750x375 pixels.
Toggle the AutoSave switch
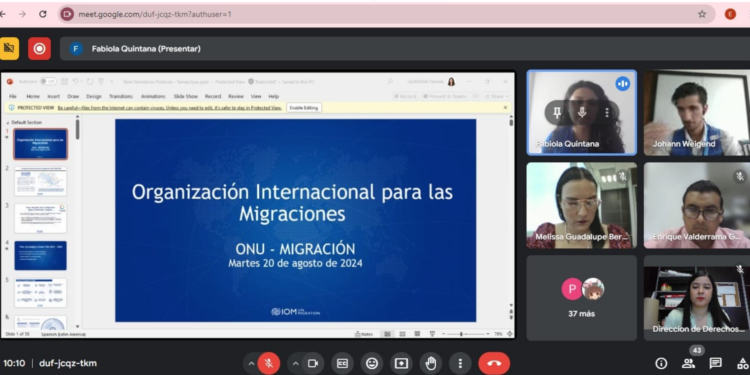(x=48, y=81)
